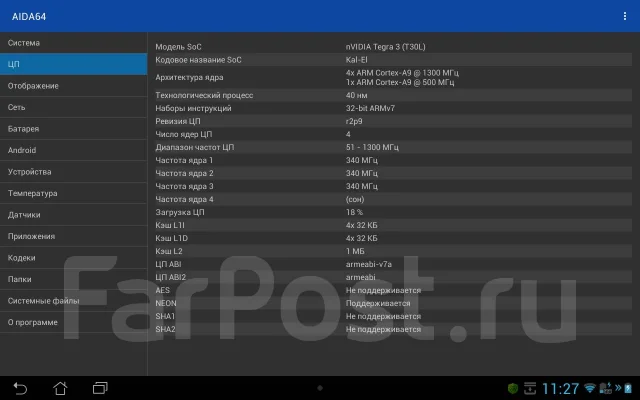Select the ЦП ABI2 label
The width and height of the screenshot is (640, 400).
point(171,278)
